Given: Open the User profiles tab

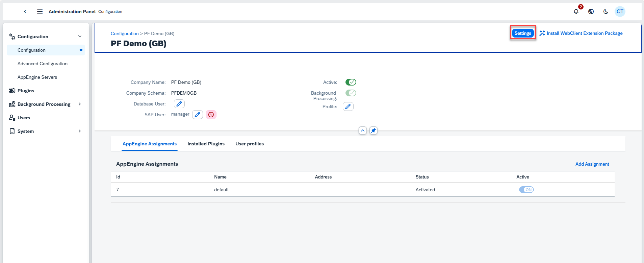Looking at the screenshot, I should [x=250, y=144].
